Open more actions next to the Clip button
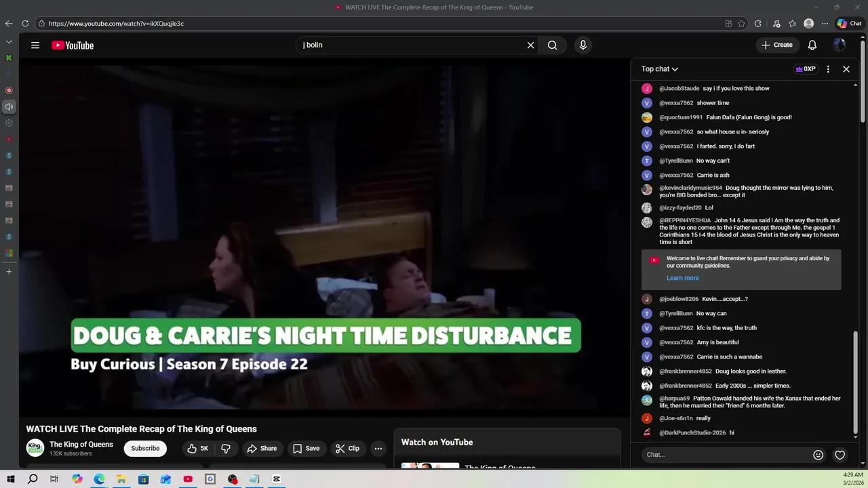 [x=378, y=448]
